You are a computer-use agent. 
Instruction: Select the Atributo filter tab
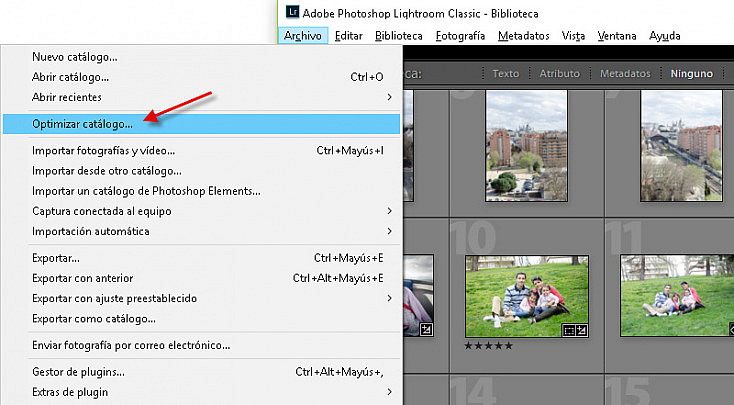pyautogui.click(x=559, y=74)
